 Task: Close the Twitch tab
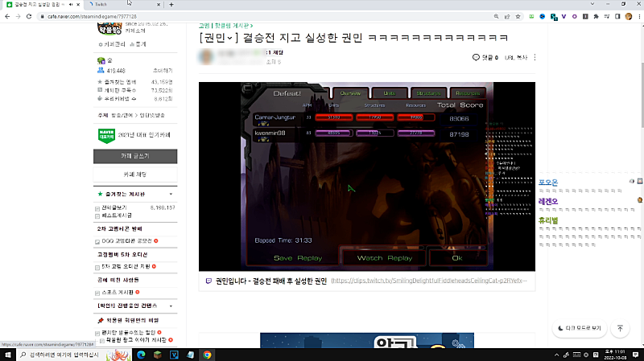[159, 5]
